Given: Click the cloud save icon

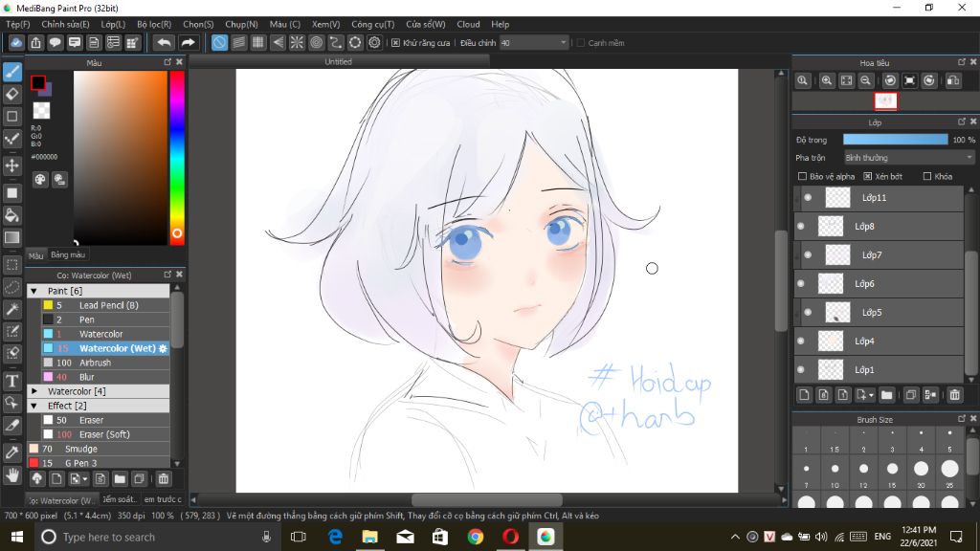Looking at the screenshot, I should tap(16, 42).
